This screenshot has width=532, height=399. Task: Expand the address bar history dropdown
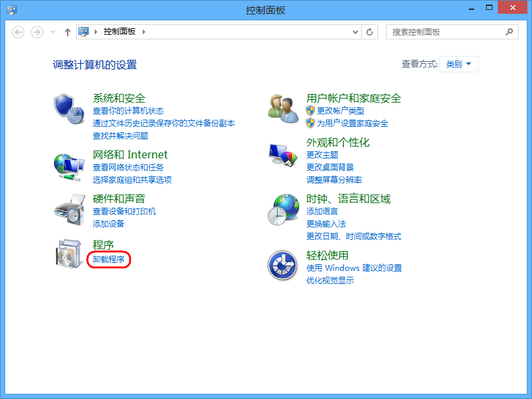(355, 32)
